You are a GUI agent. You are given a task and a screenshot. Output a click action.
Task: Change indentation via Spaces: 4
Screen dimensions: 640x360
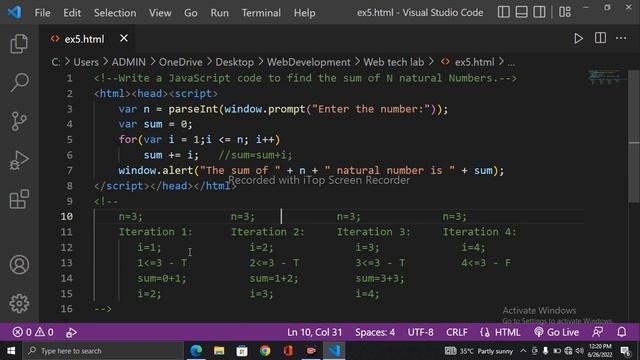click(x=375, y=332)
